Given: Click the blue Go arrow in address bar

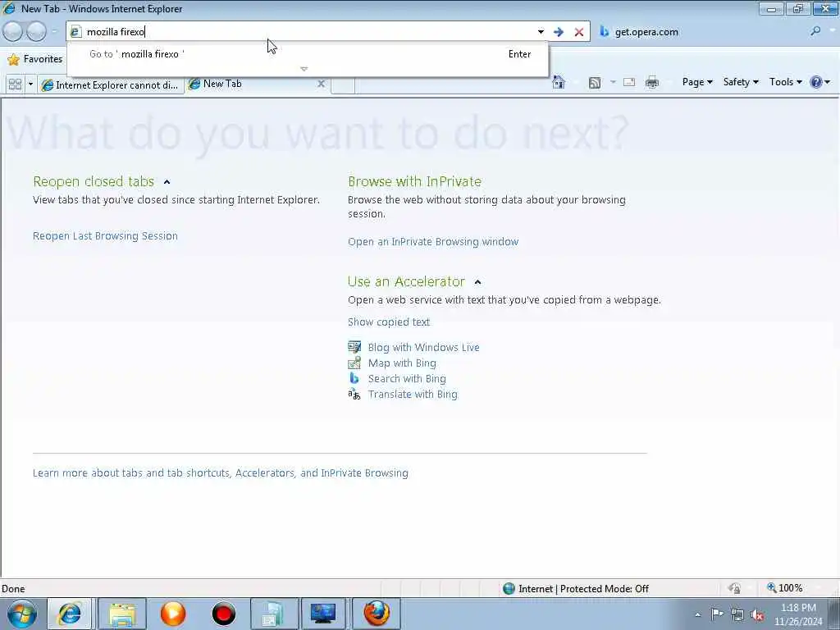Looking at the screenshot, I should [x=559, y=32].
